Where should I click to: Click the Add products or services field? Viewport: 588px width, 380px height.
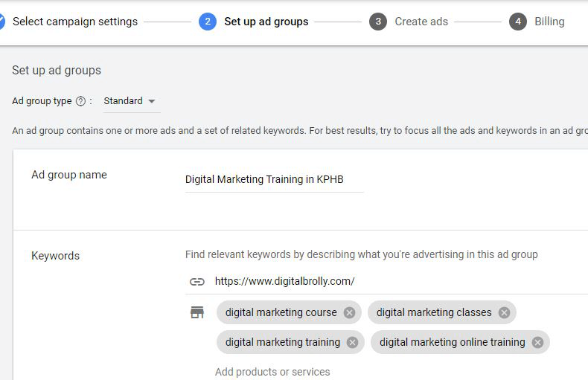coord(272,372)
